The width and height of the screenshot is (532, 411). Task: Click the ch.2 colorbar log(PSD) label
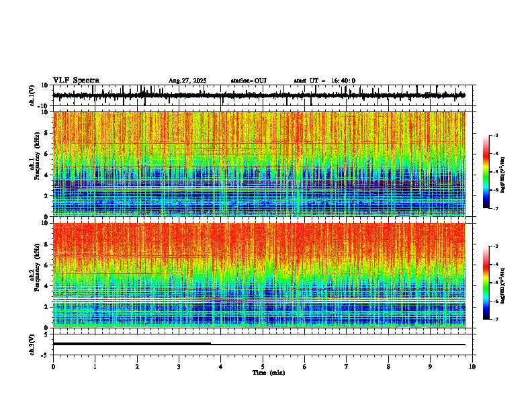502,285
